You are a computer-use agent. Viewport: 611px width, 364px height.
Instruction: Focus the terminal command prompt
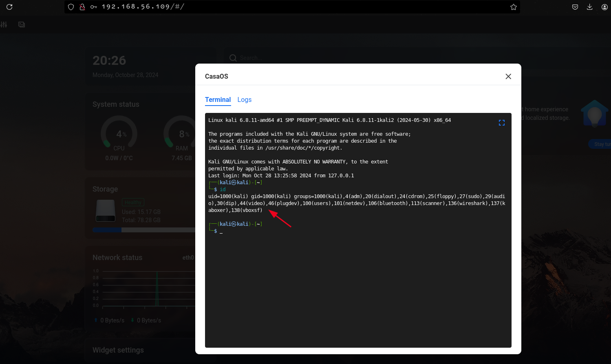221,231
